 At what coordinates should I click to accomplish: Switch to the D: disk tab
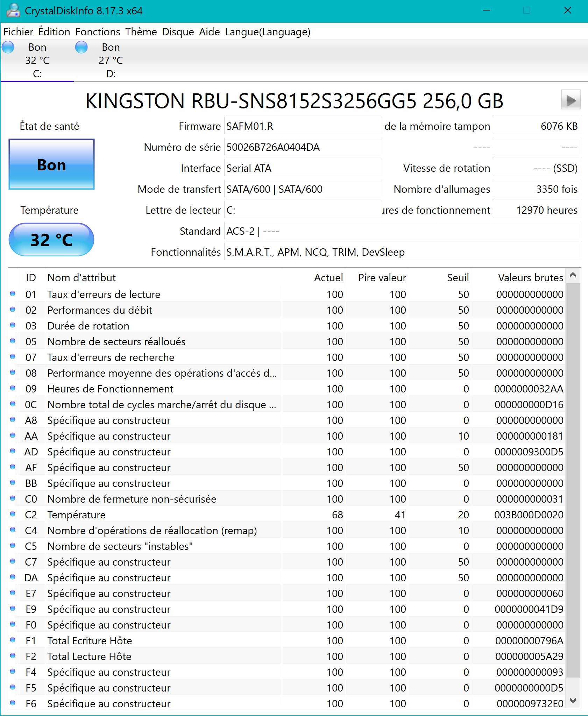coord(111,61)
